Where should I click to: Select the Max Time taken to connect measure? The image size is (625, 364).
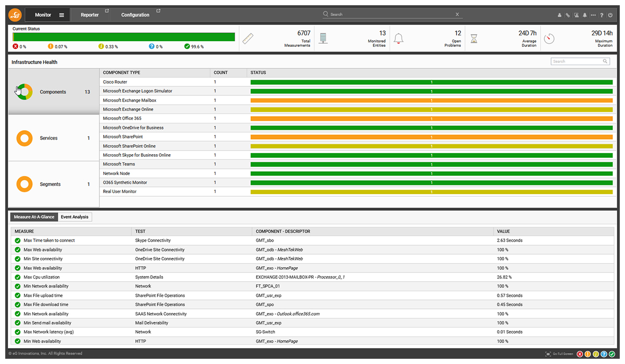click(49, 241)
